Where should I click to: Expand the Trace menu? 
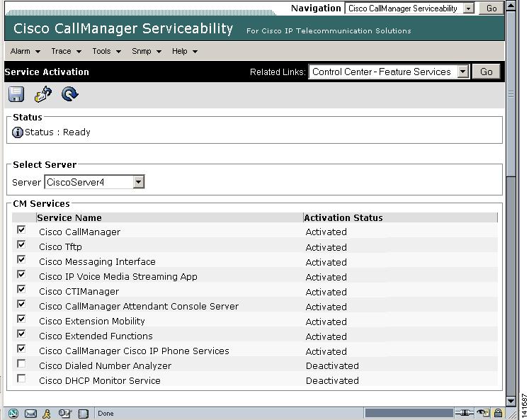coord(66,51)
